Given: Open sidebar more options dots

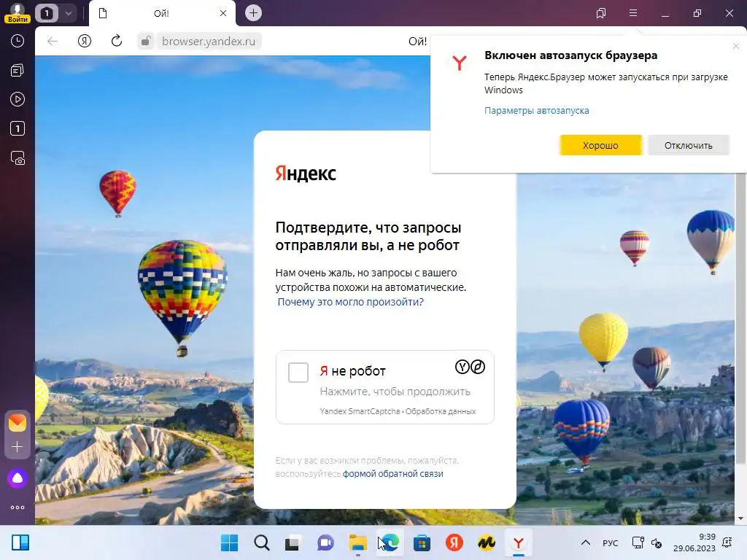Looking at the screenshot, I should click(x=18, y=507).
